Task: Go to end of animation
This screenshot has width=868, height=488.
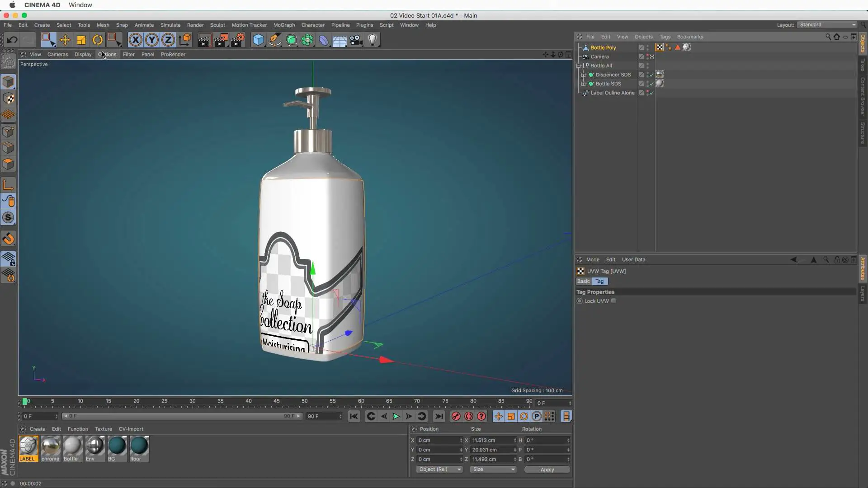Action: point(439,416)
